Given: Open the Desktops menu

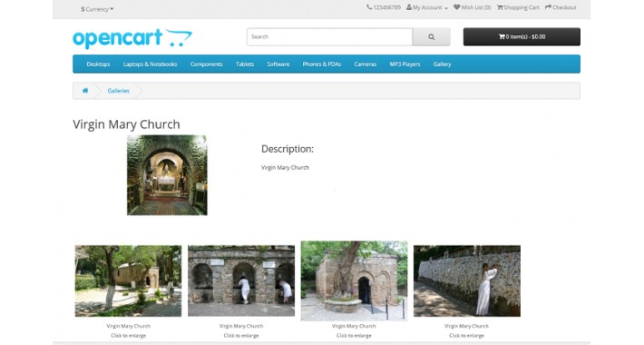Looking at the screenshot, I should click(98, 64).
